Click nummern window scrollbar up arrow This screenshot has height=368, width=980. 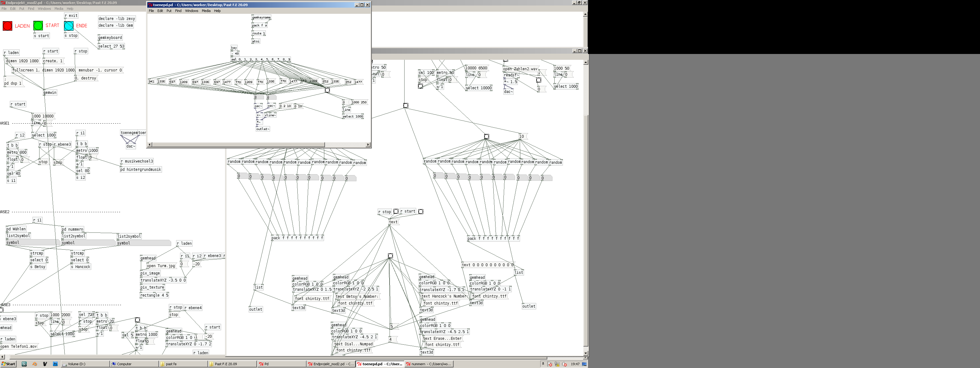click(x=585, y=62)
